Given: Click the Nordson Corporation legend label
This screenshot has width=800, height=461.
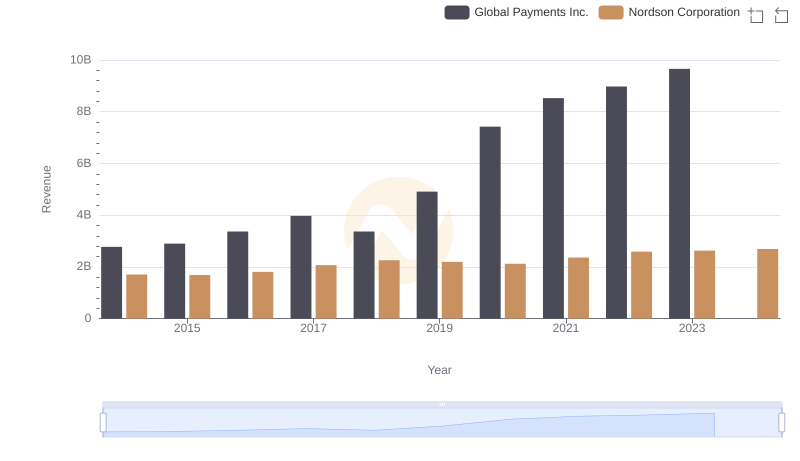Looking at the screenshot, I should 684,12.
